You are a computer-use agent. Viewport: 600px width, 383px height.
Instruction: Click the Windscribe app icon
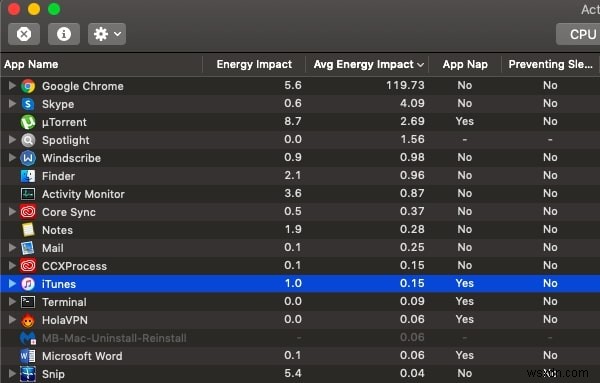pyautogui.click(x=28, y=158)
